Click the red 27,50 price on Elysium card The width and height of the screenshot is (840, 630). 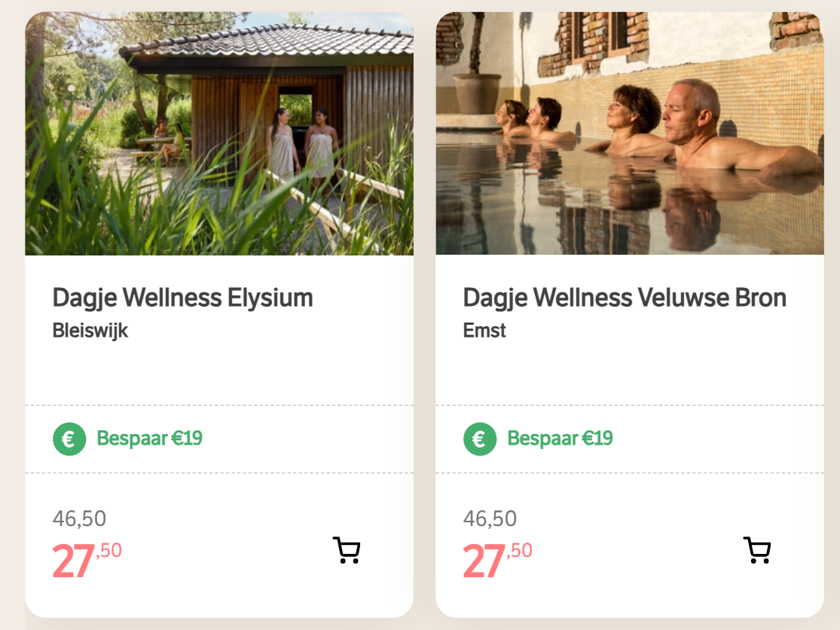point(87,561)
